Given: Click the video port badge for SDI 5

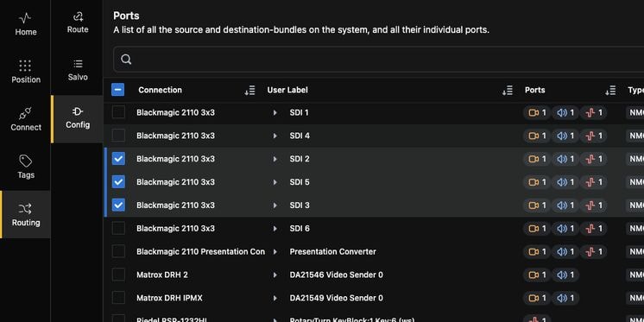Looking at the screenshot, I should pyautogui.click(x=537, y=182).
